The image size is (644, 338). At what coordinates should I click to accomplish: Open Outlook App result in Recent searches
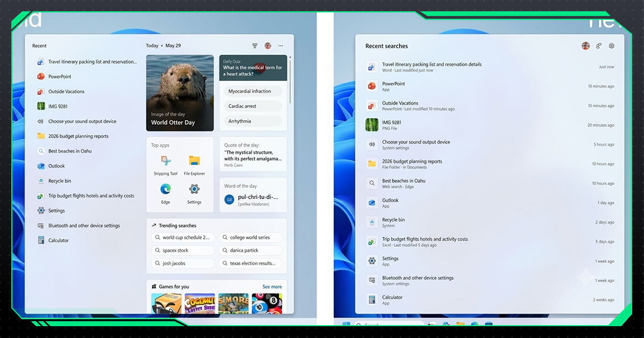coord(490,203)
